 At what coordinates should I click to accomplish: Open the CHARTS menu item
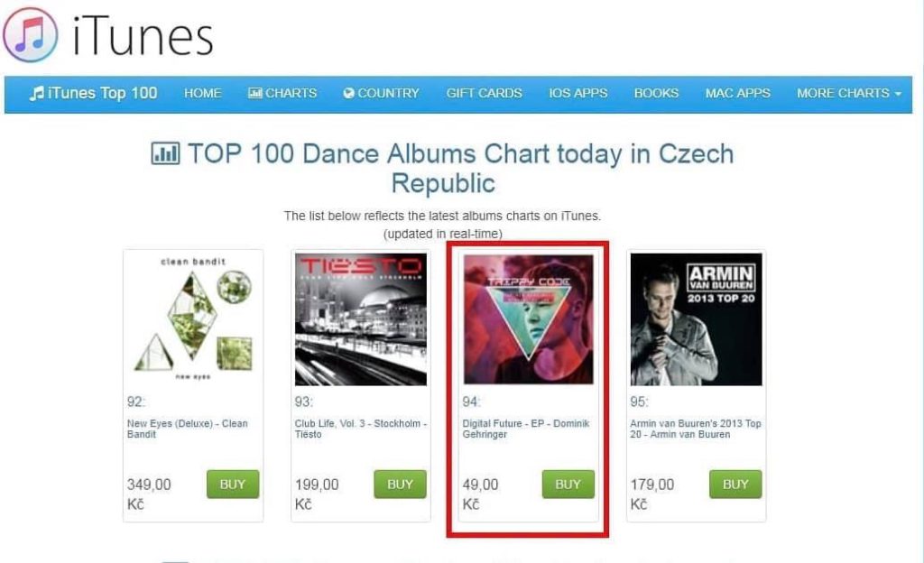[x=282, y=93]
